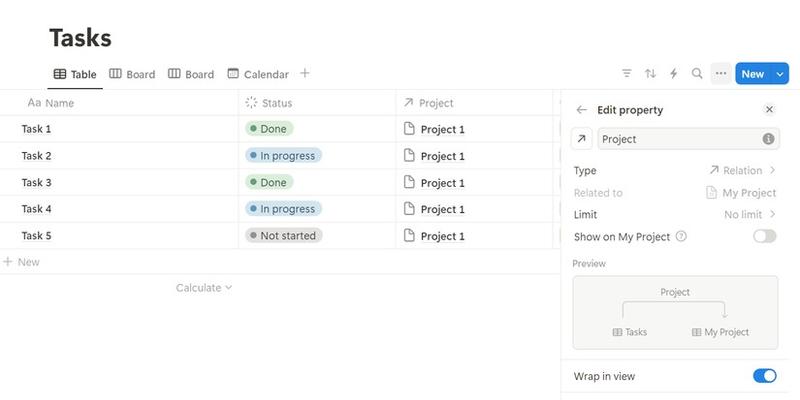Screen dimensions: 800x400
Task: Close the Edit property panel
Action: (x=769, y=110)
